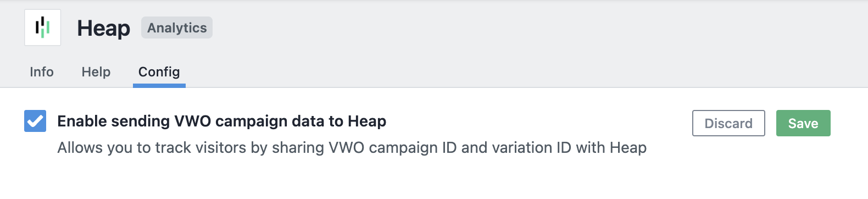This screenshot has height=199, width=868.
Task: Click the green bars in Heap logo
Action: [46, 28]
